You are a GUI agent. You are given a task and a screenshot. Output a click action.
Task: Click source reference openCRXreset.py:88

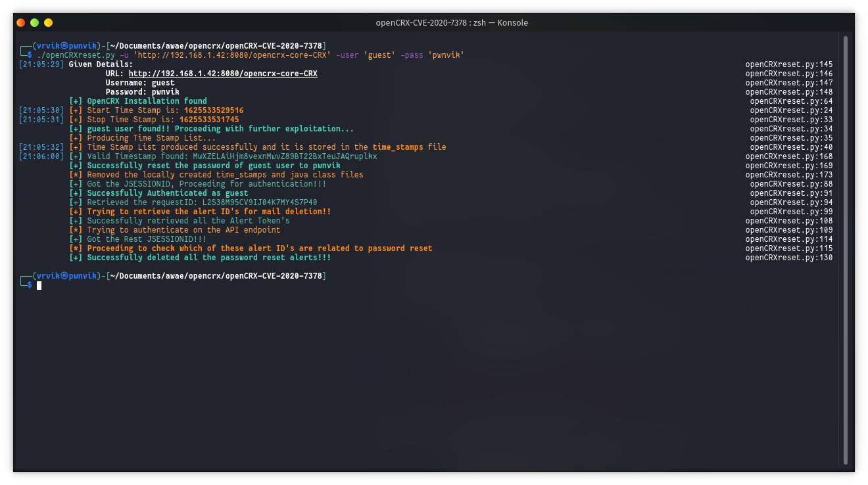click(x=792, y=184)
